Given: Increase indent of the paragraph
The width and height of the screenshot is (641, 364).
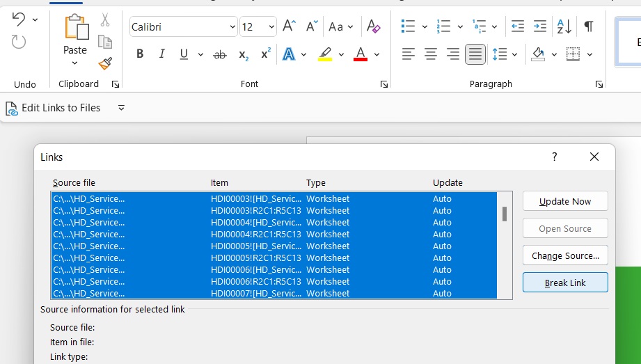Looking at the screenshot, I should pos(540,26).
